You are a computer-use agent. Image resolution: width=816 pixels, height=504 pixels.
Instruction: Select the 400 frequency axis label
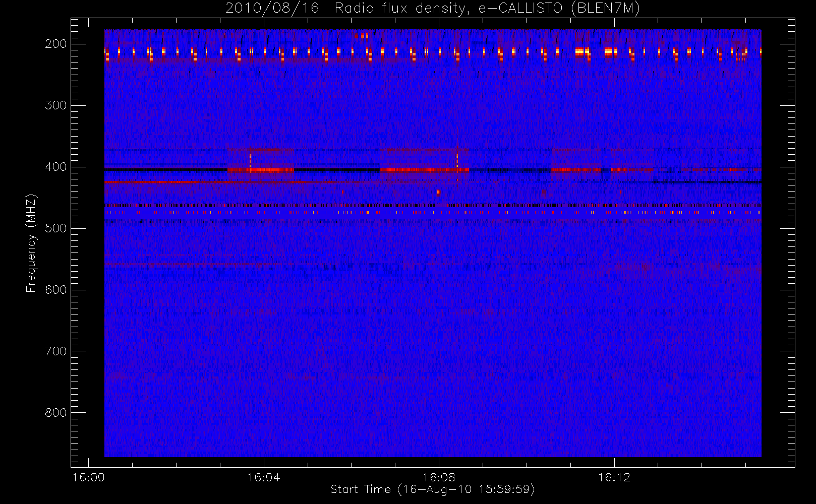(56, 167)
